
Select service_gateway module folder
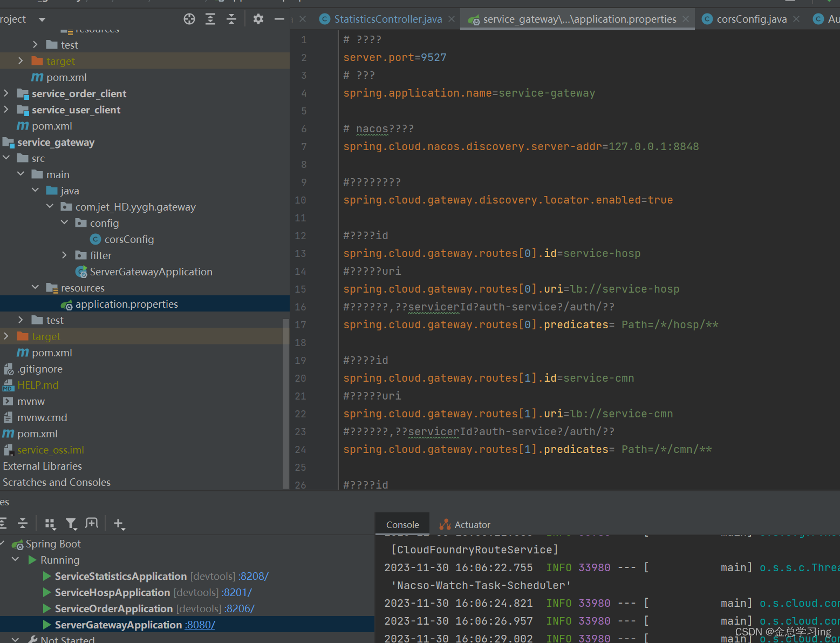click(x=56, y=142)
